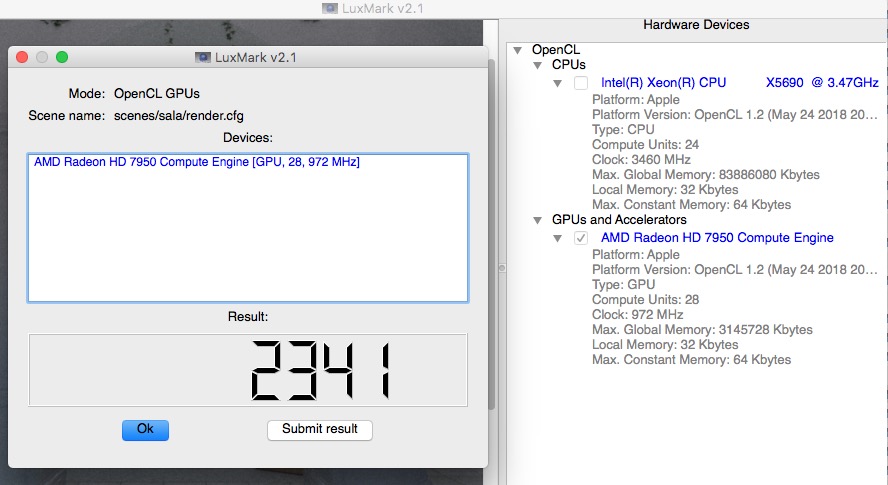Screen dimensions: 888x485
Task: Click the splitter handle beside Hardware Devices
Action: coord(502,267)
